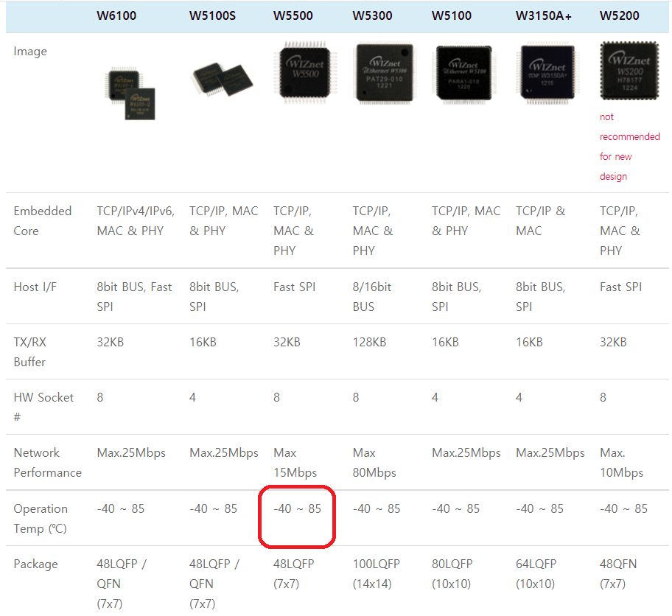Click W6100's 'Max.25Mbps' performance cell
The height and width of the screenshot is (616, 672).
[x=131, y=452]
